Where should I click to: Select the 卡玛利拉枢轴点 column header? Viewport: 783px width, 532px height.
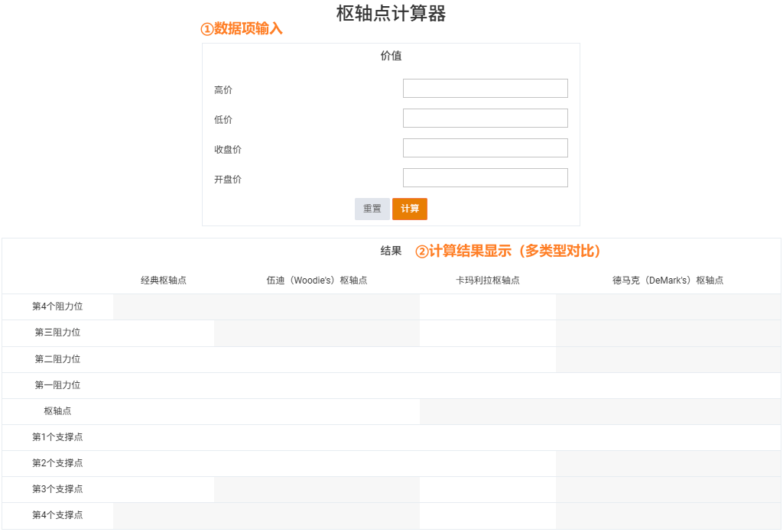pos(487,281)
